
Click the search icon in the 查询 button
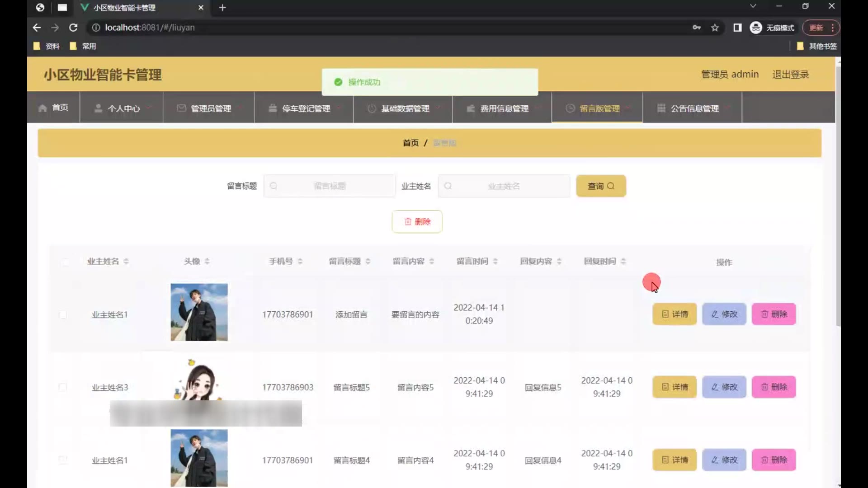pos(611,186)
